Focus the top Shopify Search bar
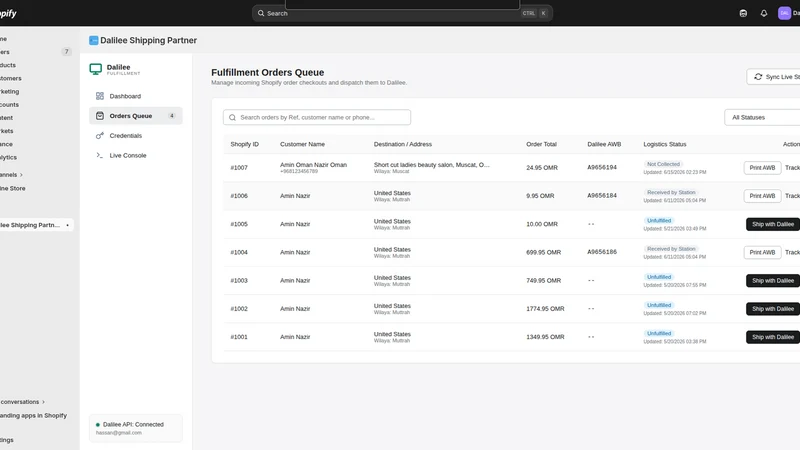Image resolution: width=800 pixels, height=450 pixels. tap(402, 13)
